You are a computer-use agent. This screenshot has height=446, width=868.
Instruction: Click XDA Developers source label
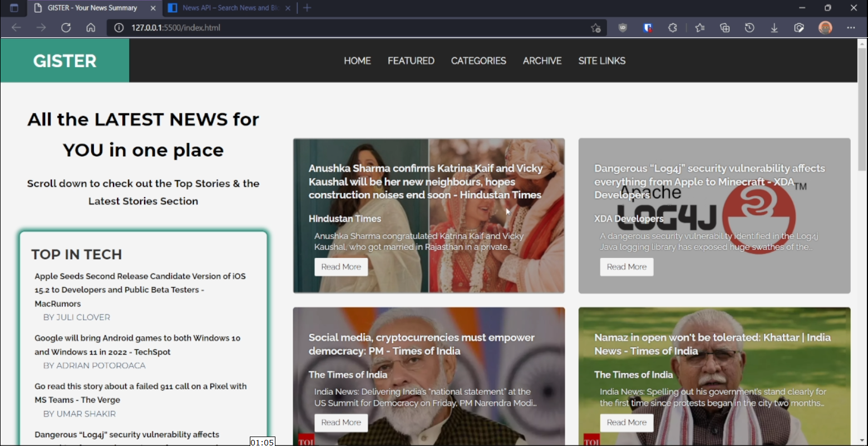tap(629, 219)
